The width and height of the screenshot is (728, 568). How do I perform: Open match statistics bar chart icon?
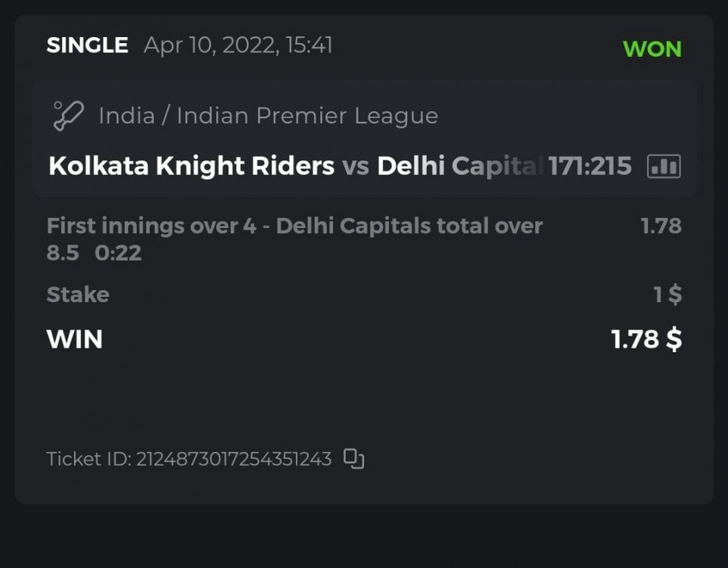[x=664, y=166]
